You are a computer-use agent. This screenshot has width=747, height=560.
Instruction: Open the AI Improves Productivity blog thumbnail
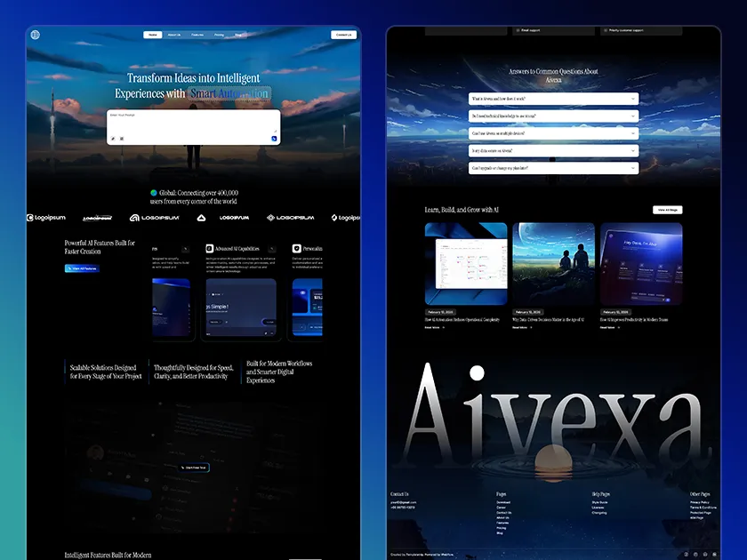[x=641, y=264]
